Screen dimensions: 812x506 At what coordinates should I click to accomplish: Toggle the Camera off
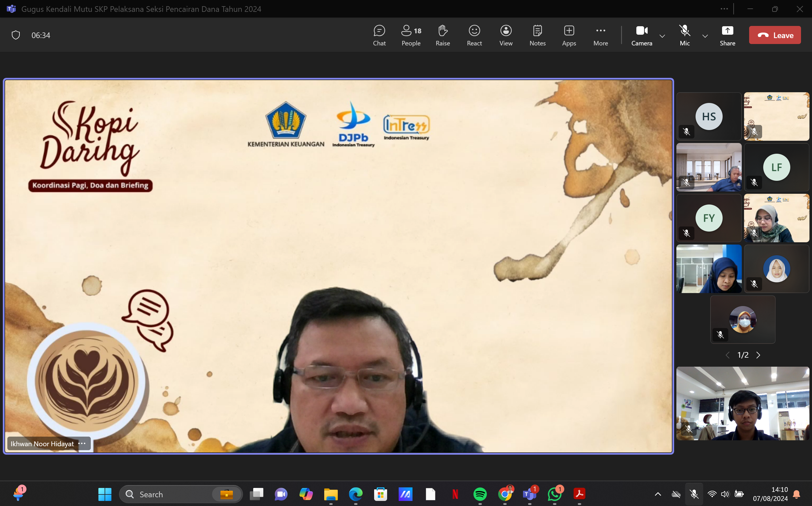tap(641, 35)
